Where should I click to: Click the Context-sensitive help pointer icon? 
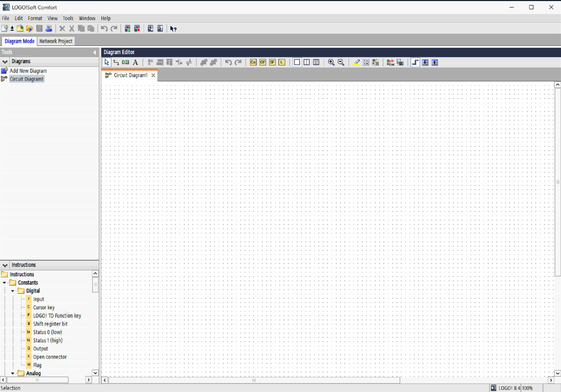pyautogui.click(x=173, y=29)
